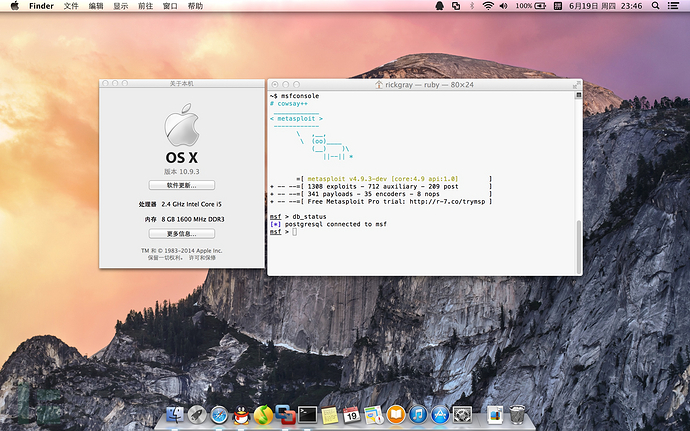
Task: Open iTunes icon in the Dock
Action: 418,415
